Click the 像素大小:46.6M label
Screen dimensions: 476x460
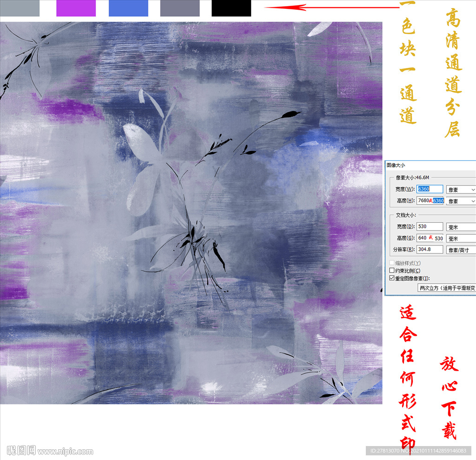click(412, 177)
